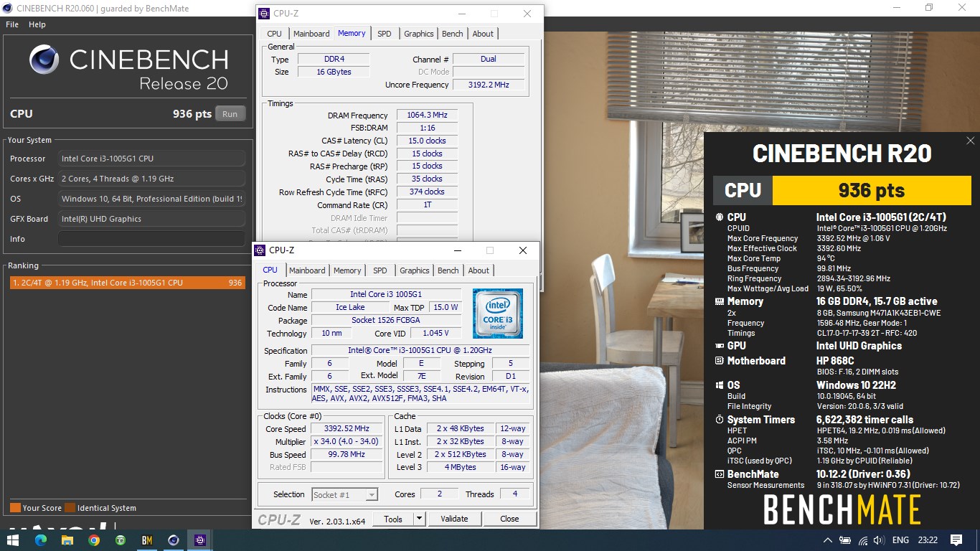The height and width of the screenshot is (551, 980).
Task: Close the BenchMate result overlay
Action: pyautogui.click(x=970, y=141)
